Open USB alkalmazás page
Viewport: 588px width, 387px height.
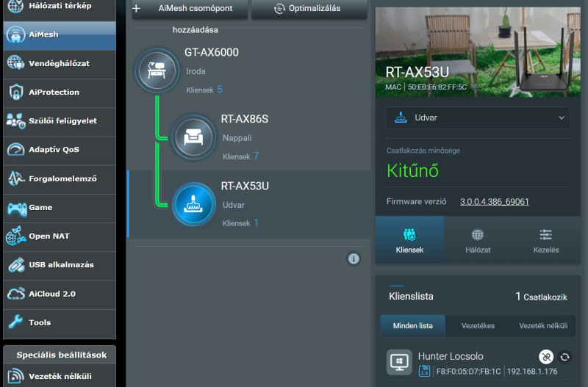tap(60, 266)
